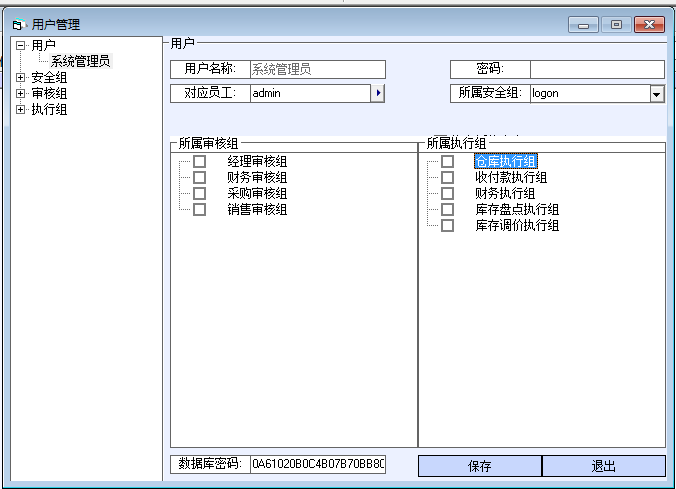
Task: Click the 退出 button
Action: [604, 466]
